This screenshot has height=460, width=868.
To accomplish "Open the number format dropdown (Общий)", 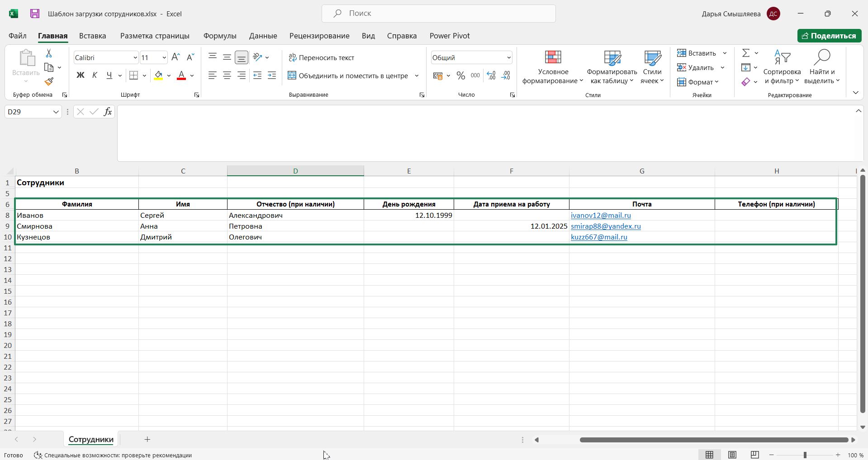I will tap(508, 58).
